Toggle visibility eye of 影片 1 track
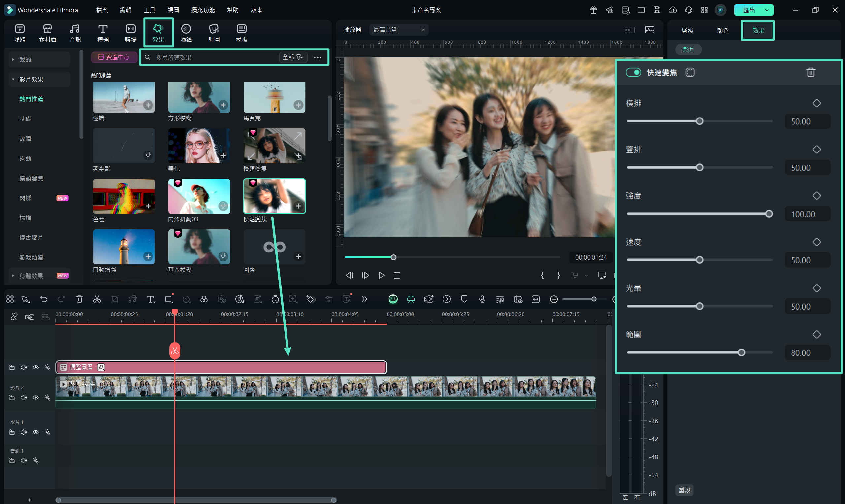Screen dimensions: 845x504 coord(35,432)
